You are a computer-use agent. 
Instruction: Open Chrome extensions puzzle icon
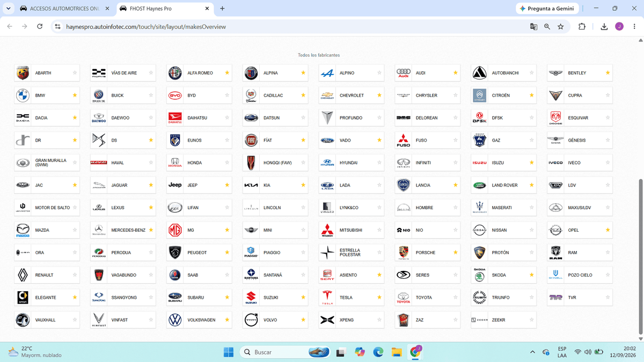(582, 26)
